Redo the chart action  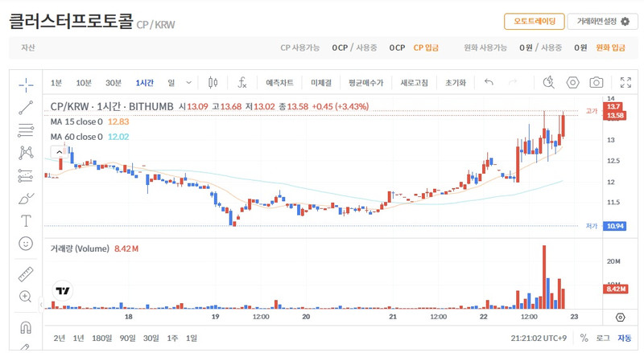513,82
